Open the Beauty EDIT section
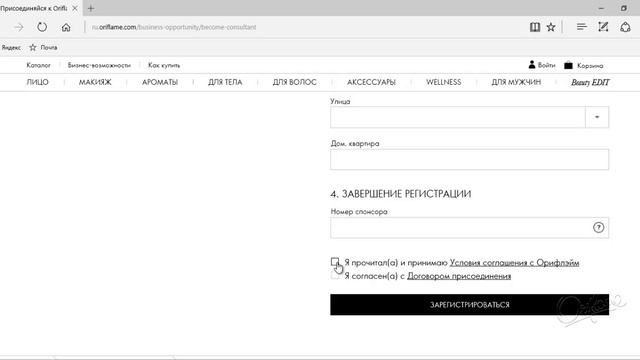640x360 pixels. tap(590, 82)
